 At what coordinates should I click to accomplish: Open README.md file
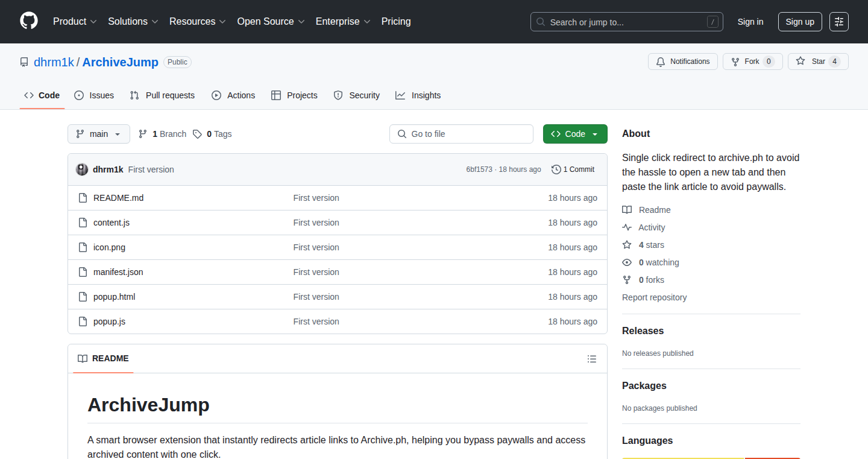118,198
